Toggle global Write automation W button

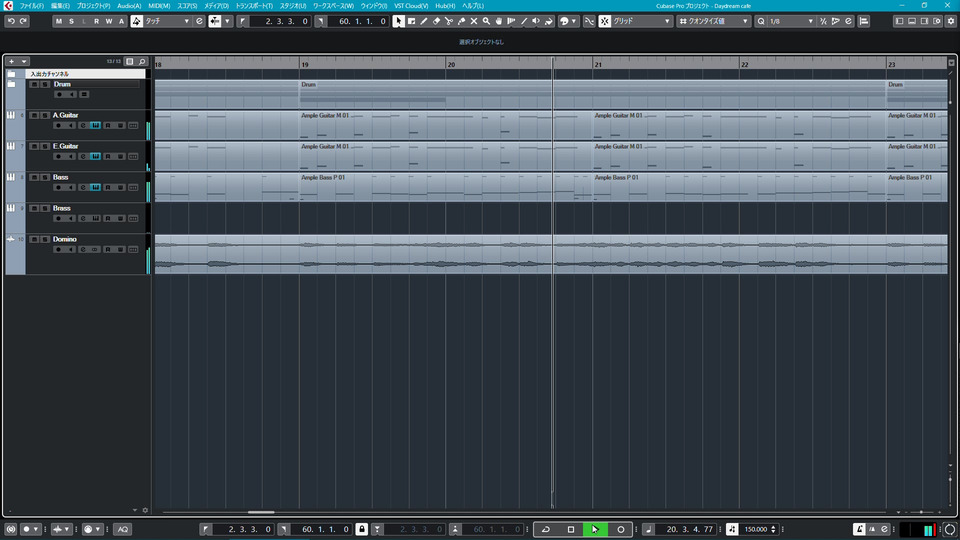(x=109, y=21)
